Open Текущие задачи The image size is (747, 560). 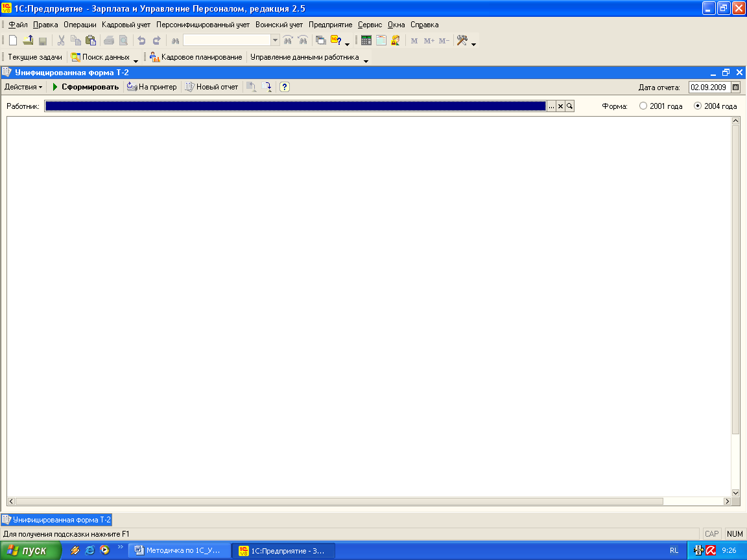[35, 57]
